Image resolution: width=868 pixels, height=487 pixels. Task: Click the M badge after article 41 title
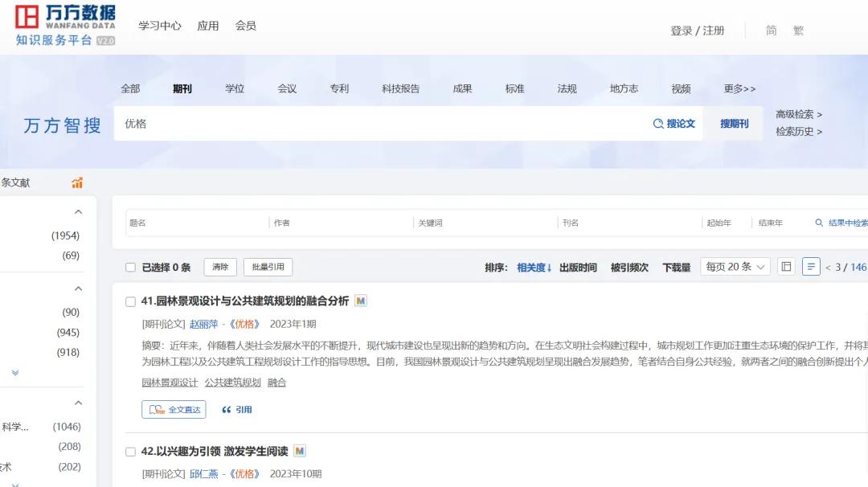(360, 301)
